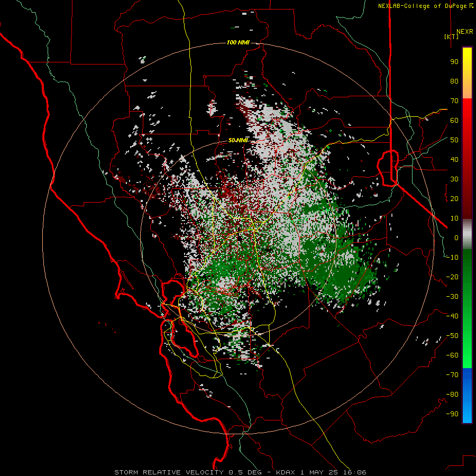The width and height of the screenshot is (476, 476).
Task: Click the NEXLAB-College of DuPage title text
Action: tap(425, 6)
